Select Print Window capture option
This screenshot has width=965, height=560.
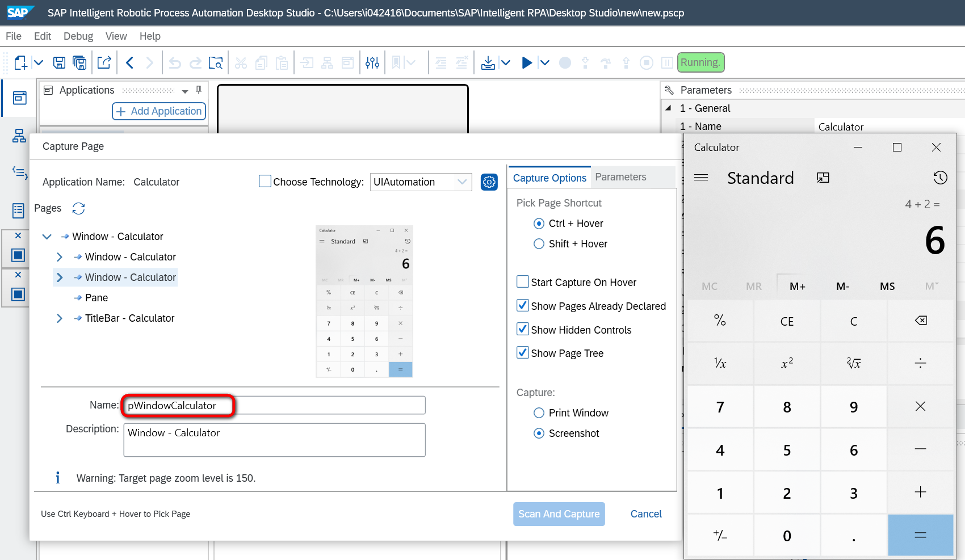539,413
